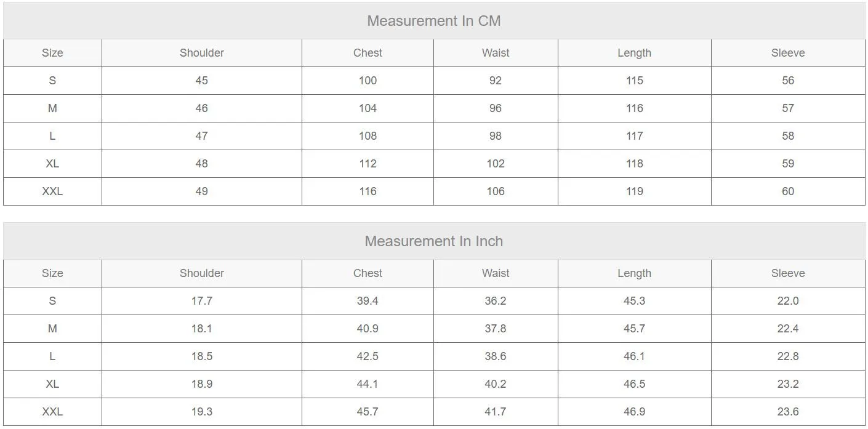The height and width of the screenshot is (429, 868).
Task: Click the sleeve value 22.4 for size M
Action: pyautogui.click(x=788, y=329)
